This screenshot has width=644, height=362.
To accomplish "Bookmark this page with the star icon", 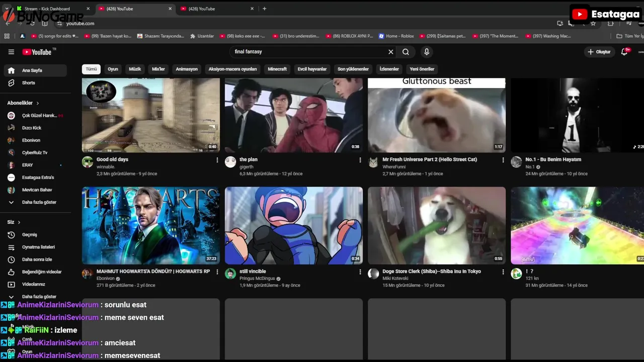I will (x=593, y=24).
